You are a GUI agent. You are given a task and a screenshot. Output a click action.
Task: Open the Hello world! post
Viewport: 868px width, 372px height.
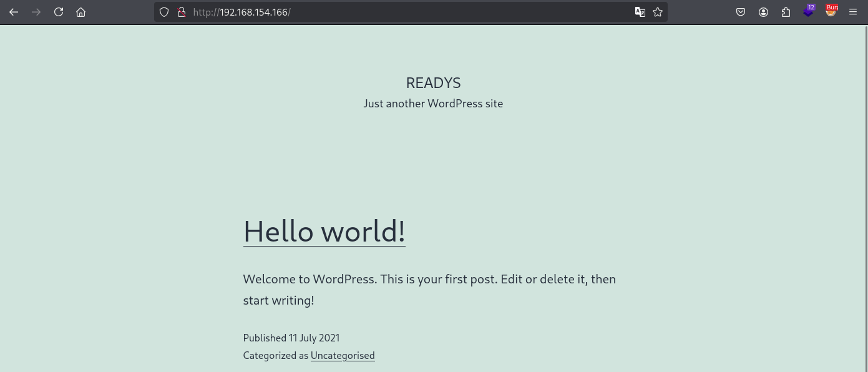324,232
